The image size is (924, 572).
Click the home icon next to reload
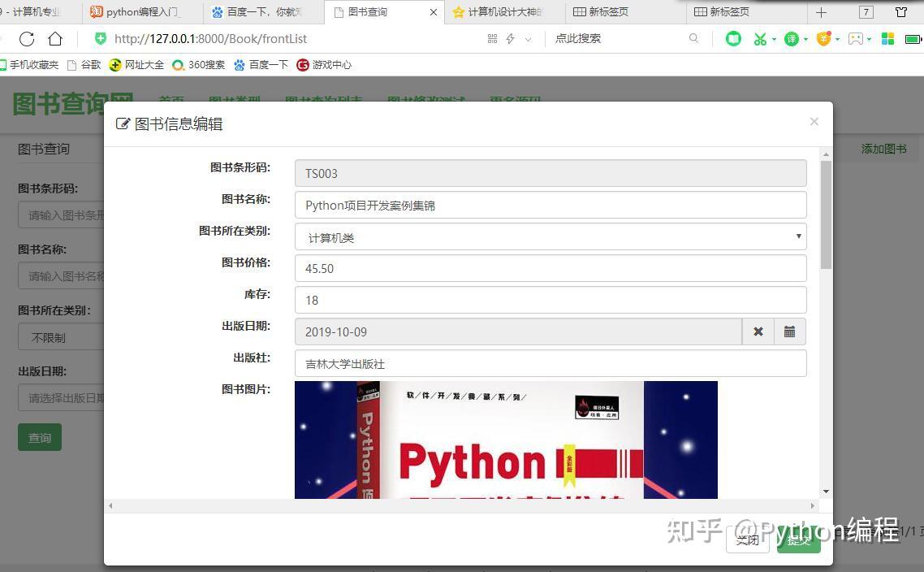(x=54, y=38)
